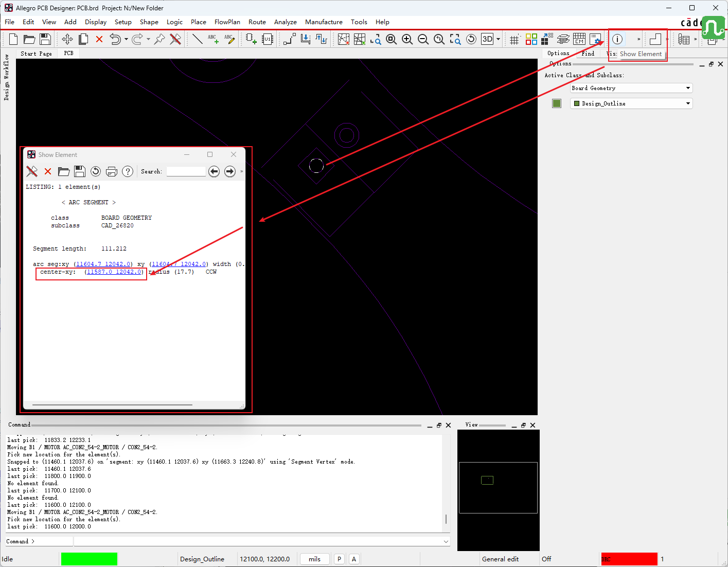Switch to the Find panel tab
728x567 pixels.
(x=588, y=54)
